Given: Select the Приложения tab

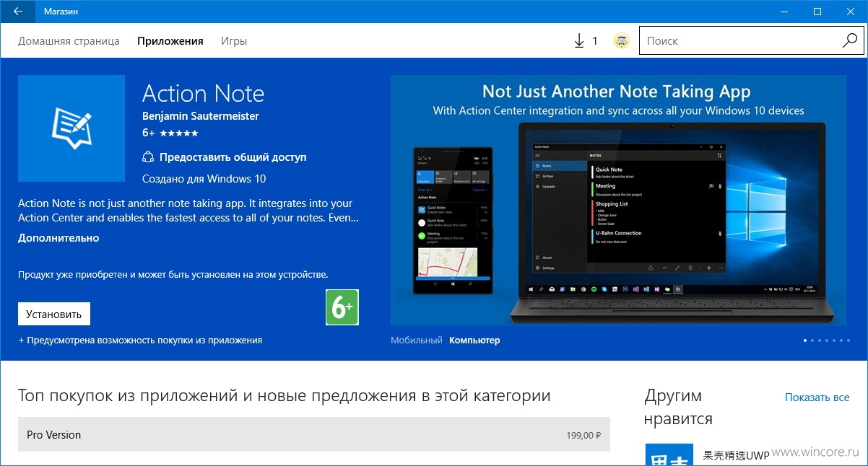Looking at the screenshot, I should pos(170,41).
